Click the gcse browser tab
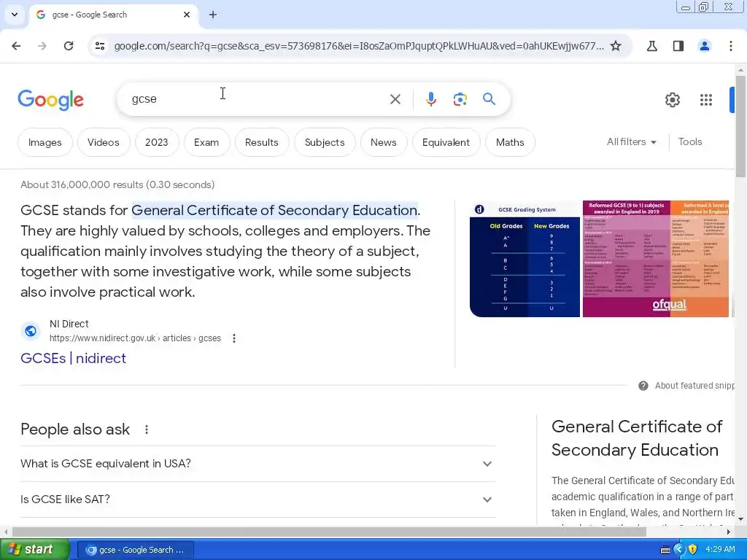The image size is (747, 560). coord(113,15)
